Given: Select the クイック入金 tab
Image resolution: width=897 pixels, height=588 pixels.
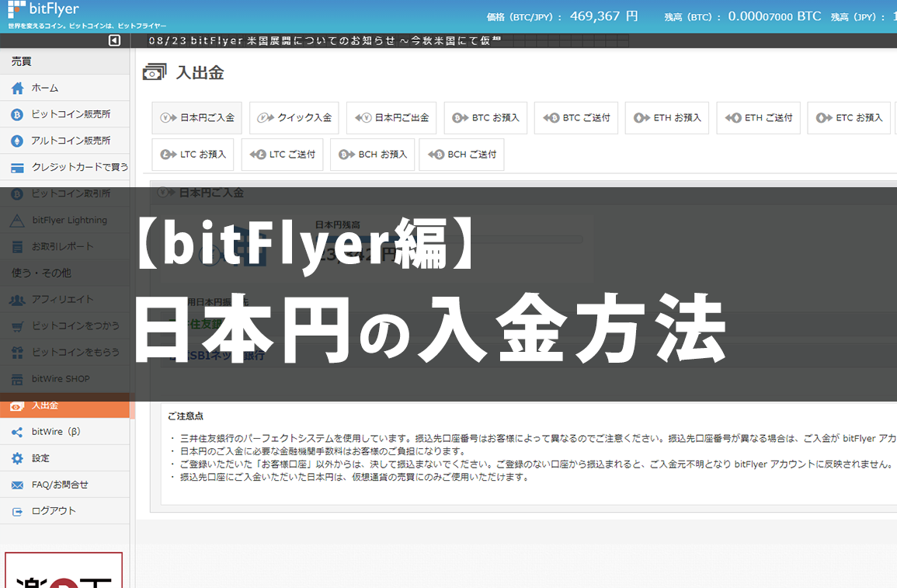Looking at the screenshot, I should point(294,118).
